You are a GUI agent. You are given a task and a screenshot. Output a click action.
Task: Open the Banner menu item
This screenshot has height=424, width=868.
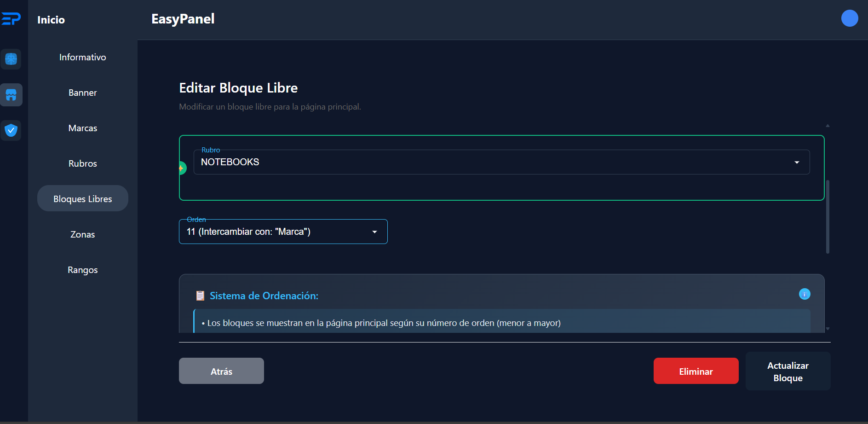(83, 93)
